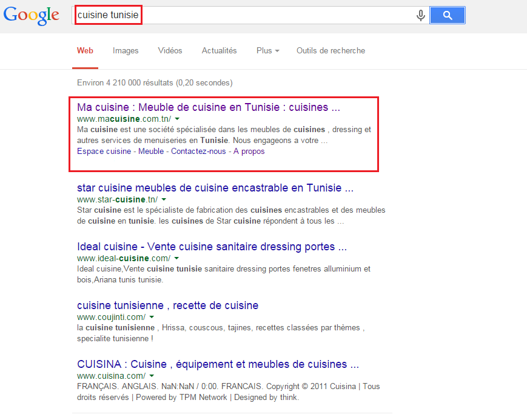Click the Star cuisine description snippet

point(231,215)
